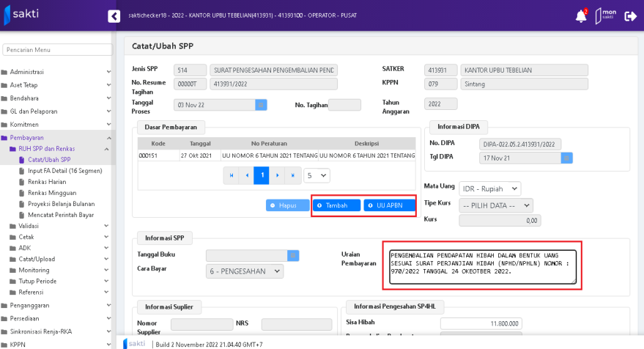Select page 1 in the pagination
Viewport: 644px width, 349px height.
262,176
